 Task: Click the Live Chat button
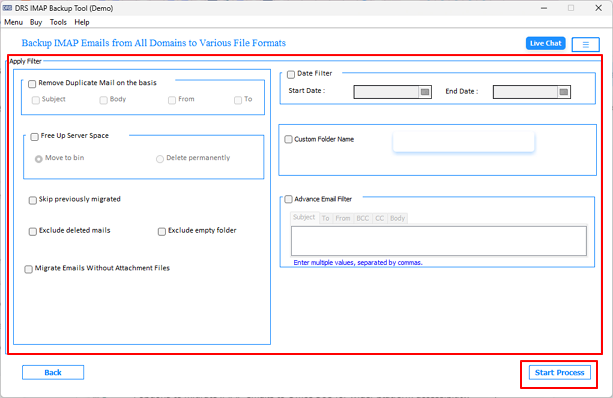[x=545, y=43]
